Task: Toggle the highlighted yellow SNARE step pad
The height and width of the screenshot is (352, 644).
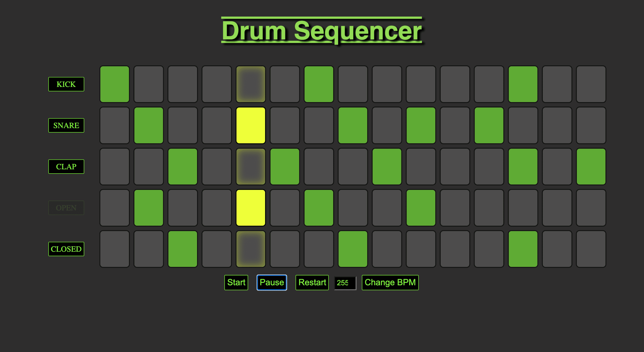Action: point(251,125)
